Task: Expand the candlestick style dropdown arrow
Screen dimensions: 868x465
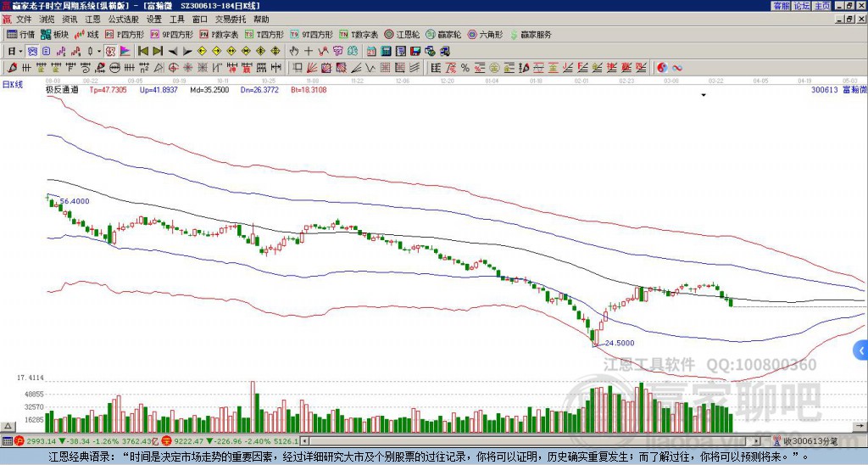Action: pos(99,52)
